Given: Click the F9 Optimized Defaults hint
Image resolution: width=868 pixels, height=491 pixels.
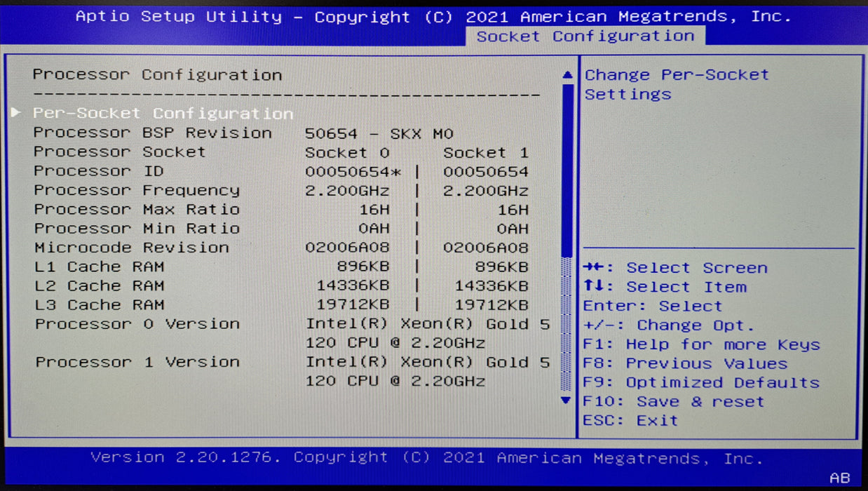Looking at the screenshot, I should coord(701,382).
